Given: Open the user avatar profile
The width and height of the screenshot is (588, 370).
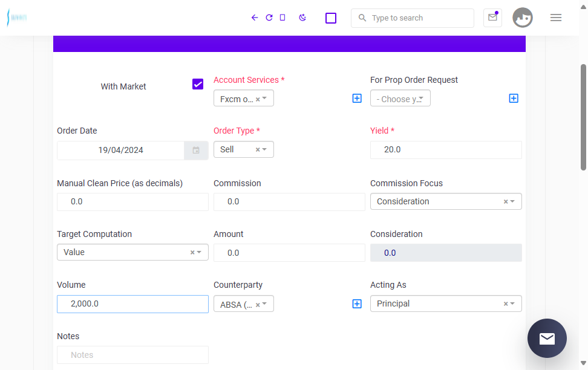Looking at the screenshot, I should [523, 18].
